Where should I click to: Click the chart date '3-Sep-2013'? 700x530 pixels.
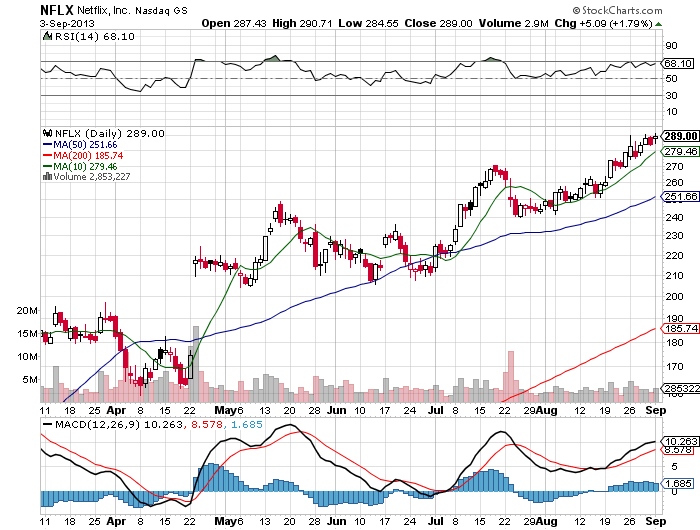click(67, 24)
